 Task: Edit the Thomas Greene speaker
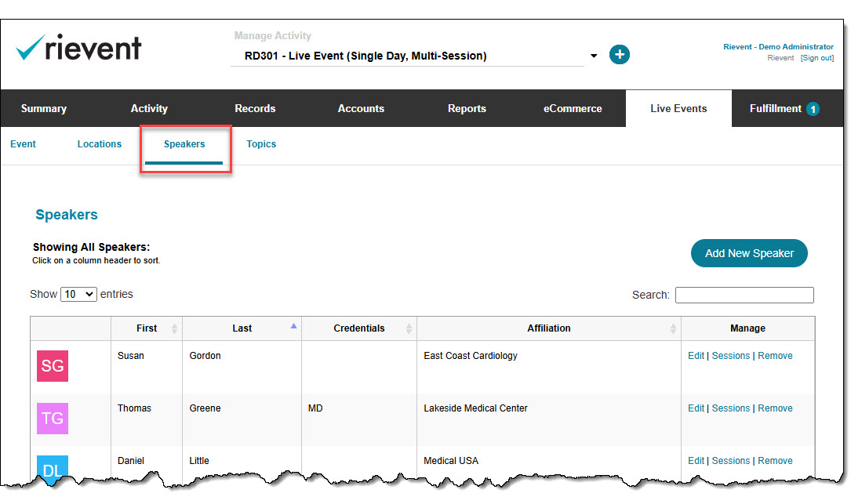696,408
